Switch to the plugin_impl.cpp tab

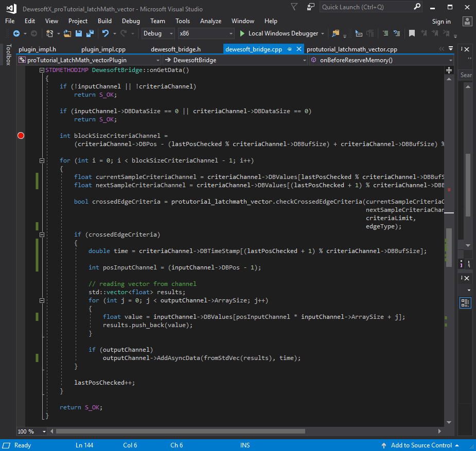coord(103,49)
